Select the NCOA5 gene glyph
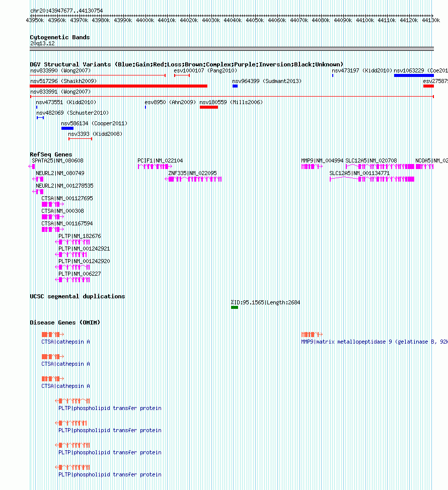This screenshot has height=490, width=448. 424,167
